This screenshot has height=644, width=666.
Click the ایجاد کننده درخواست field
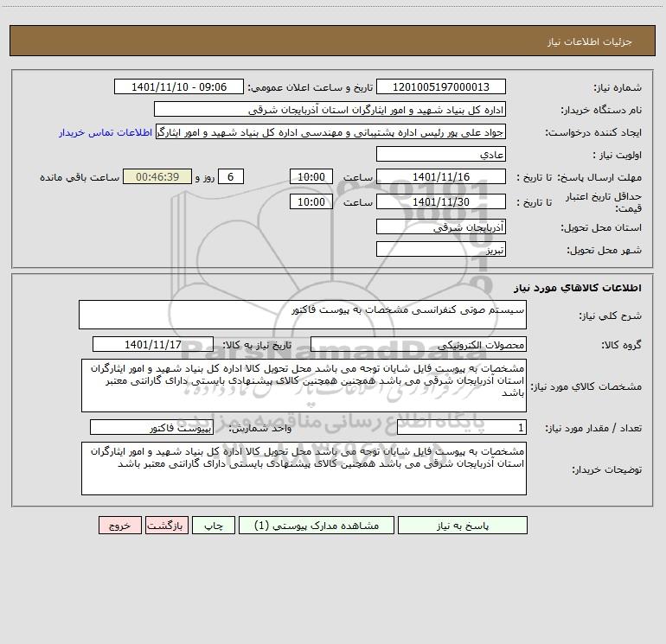(330, 132)
